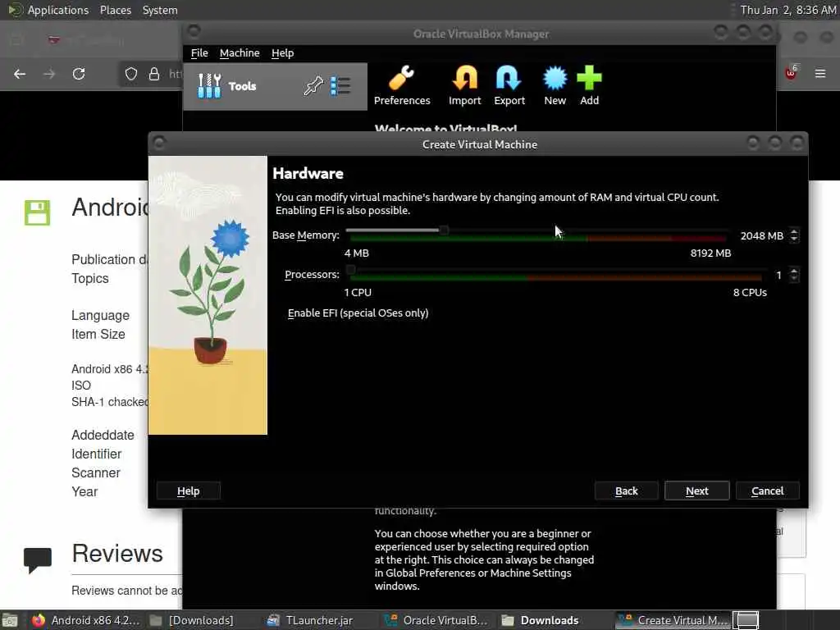Increase Base Memory with up arrow
The height and width of the screenshot is (630, 840).
click(794, 231)
